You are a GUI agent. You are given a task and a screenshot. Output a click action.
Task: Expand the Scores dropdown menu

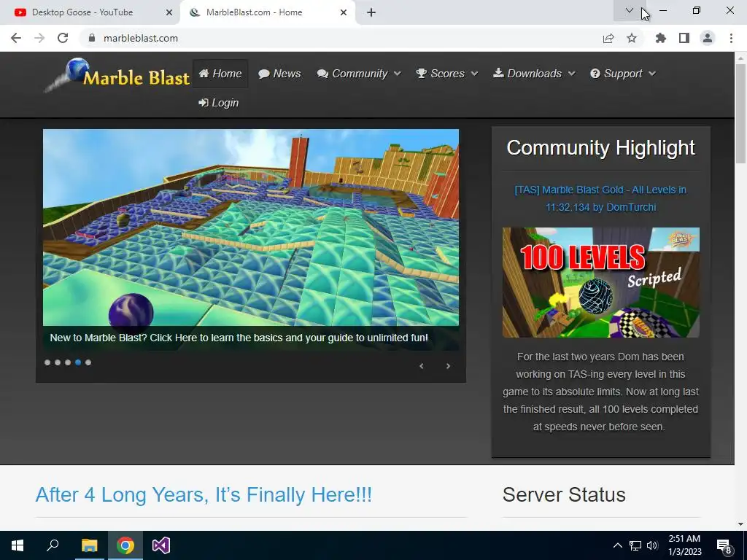[x=447, y=74]
